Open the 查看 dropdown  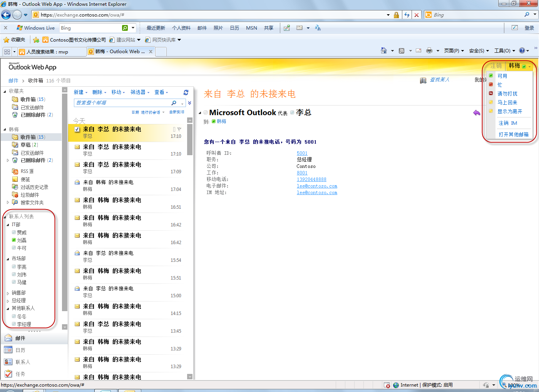(x=161, y=92)
